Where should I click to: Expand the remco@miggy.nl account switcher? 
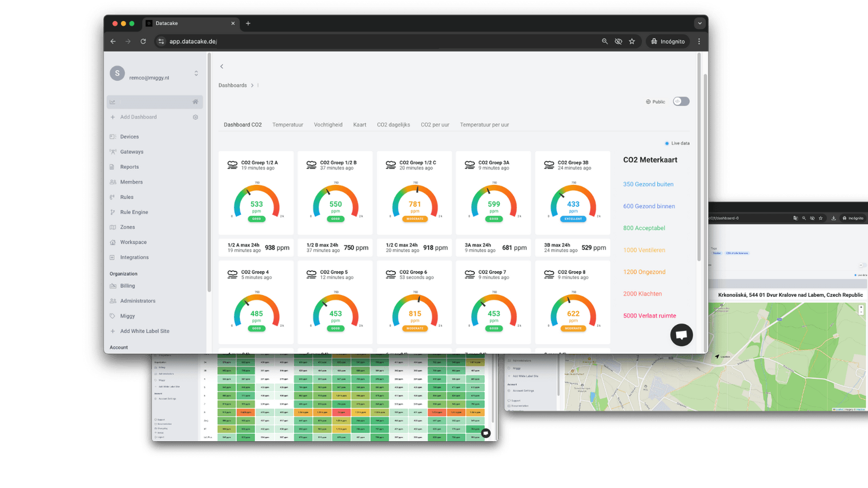196,74
